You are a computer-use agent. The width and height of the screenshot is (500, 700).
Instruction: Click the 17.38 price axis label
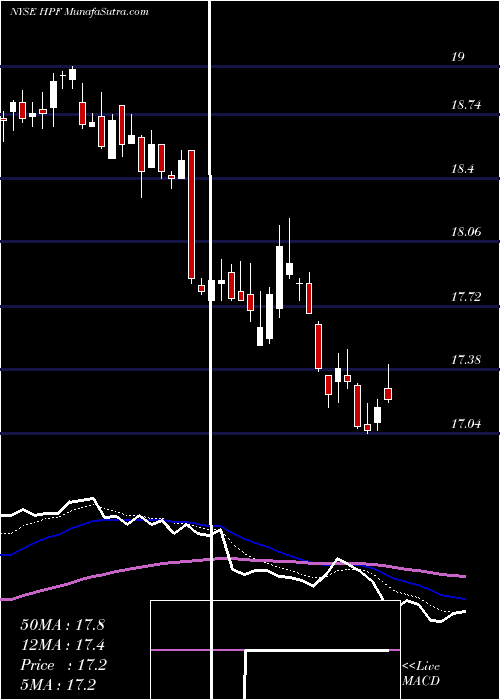(x=467, y=359)
